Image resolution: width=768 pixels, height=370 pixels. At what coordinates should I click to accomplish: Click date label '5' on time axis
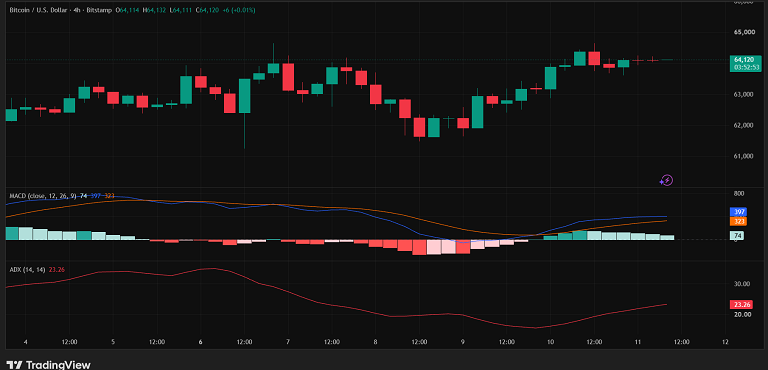click(113, 342)
